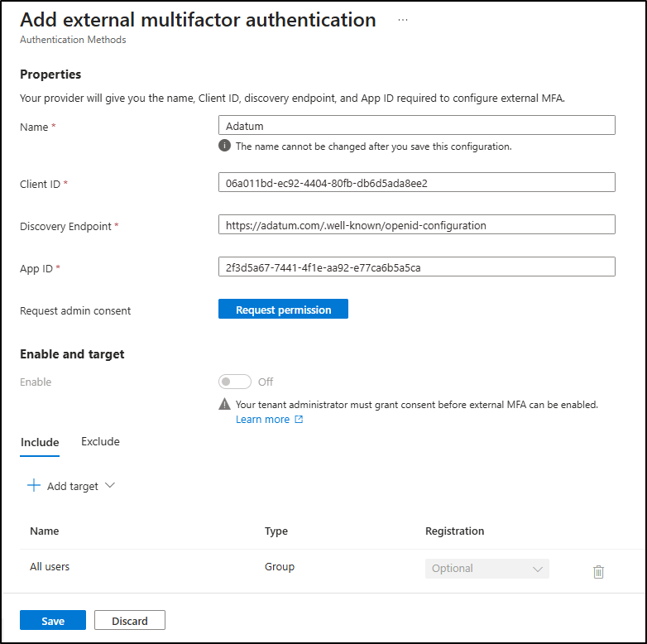Click the Discovery Endpoint field

coord(416,225)
